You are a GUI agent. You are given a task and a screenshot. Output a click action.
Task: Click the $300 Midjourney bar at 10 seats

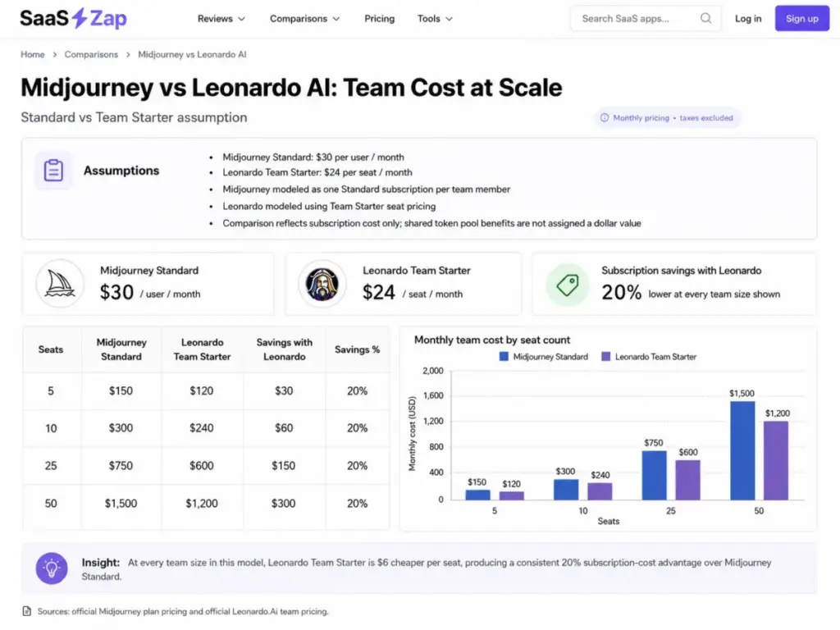(566, 490)
